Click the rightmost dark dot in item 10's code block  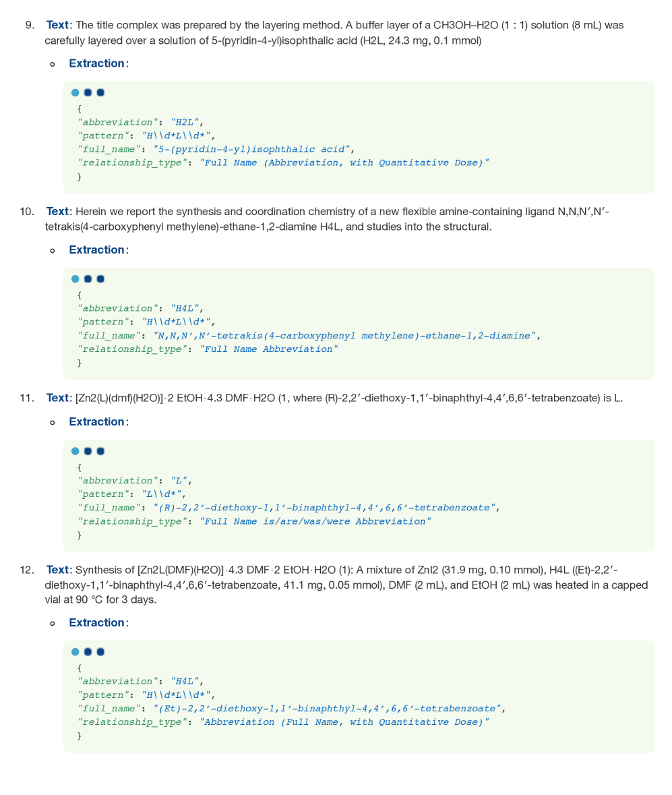pos(100,279)
